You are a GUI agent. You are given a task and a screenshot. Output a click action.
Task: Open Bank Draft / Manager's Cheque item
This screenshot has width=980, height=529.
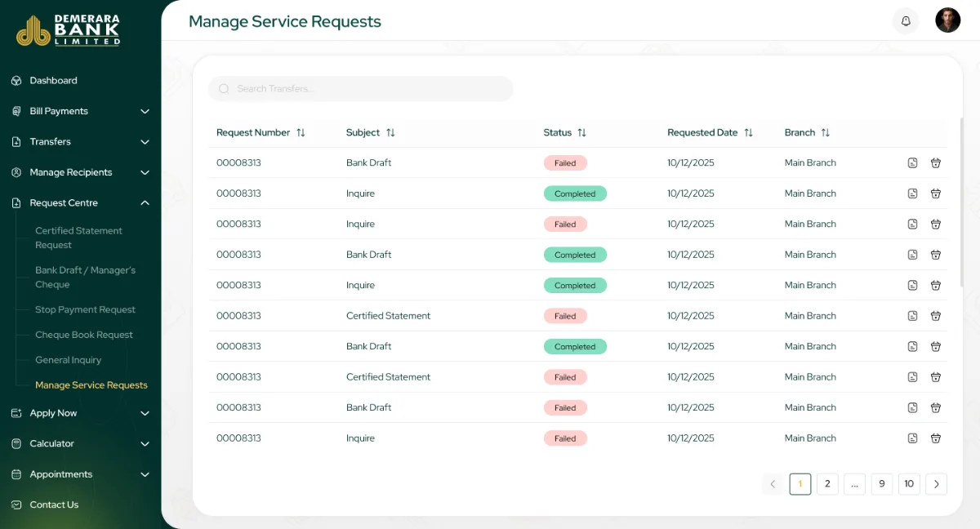[85, 278]
